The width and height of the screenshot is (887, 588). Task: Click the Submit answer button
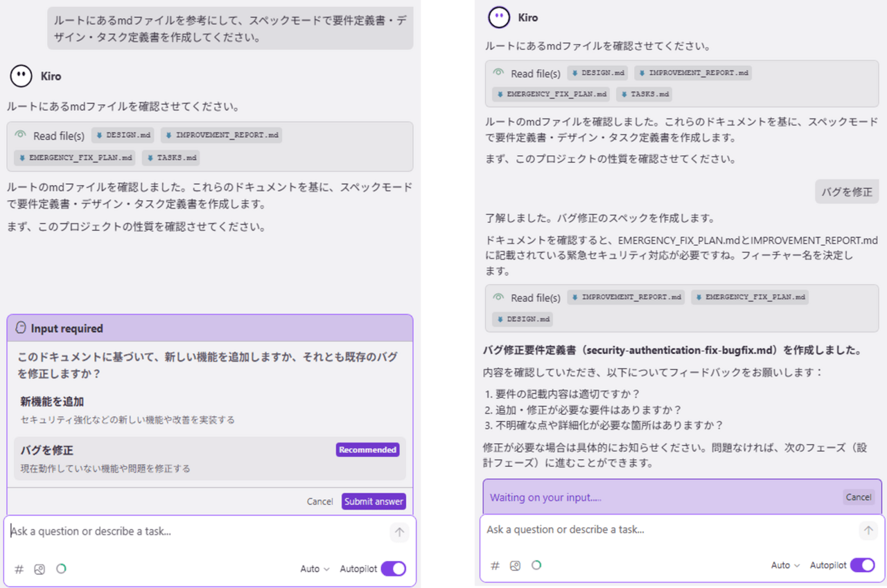(x=374, y=501)
